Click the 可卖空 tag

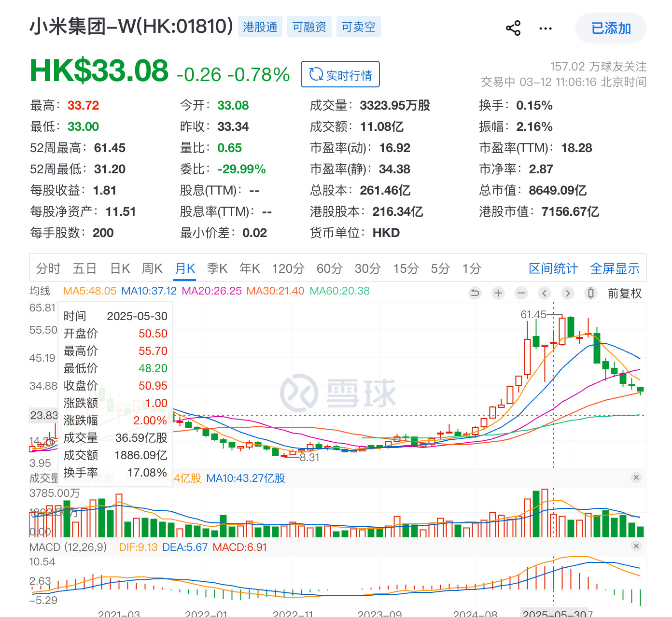pyautogui.click(x=358, y=27)
